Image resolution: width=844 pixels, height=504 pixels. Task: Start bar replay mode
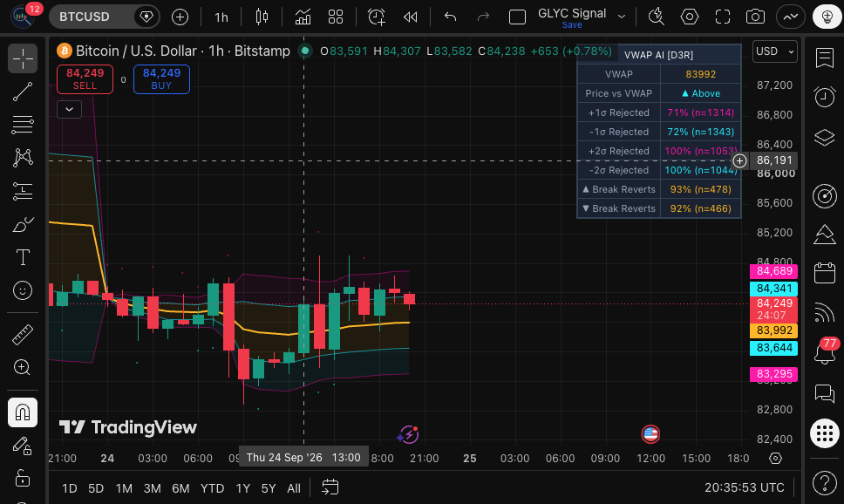[410, 17]
